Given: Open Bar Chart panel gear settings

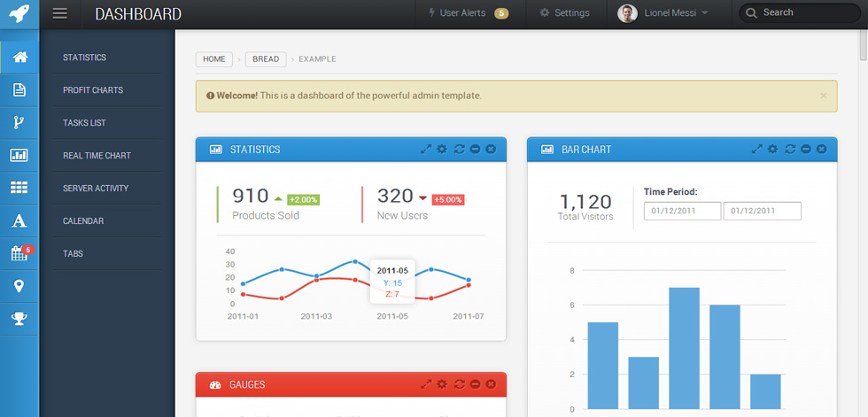Looking at the screenshot, I should 772,150.
